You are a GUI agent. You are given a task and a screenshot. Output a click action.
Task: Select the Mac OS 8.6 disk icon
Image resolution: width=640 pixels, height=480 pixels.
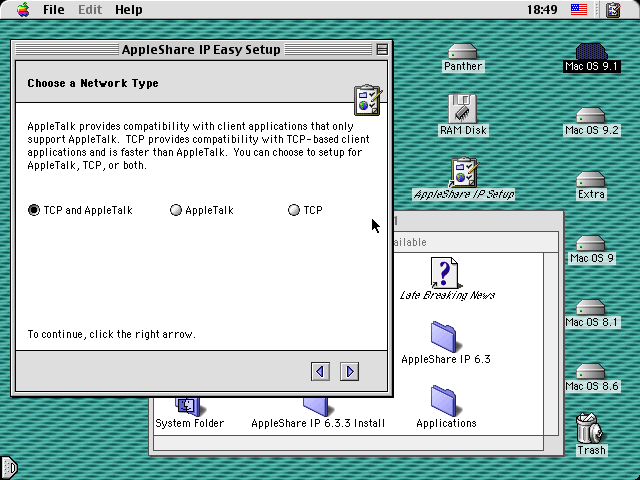point(591,372)
